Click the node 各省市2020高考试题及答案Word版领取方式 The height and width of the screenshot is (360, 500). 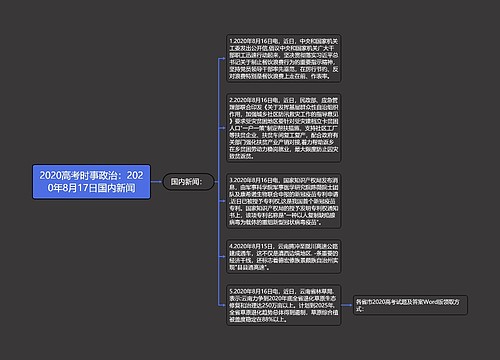pos(410,305)
